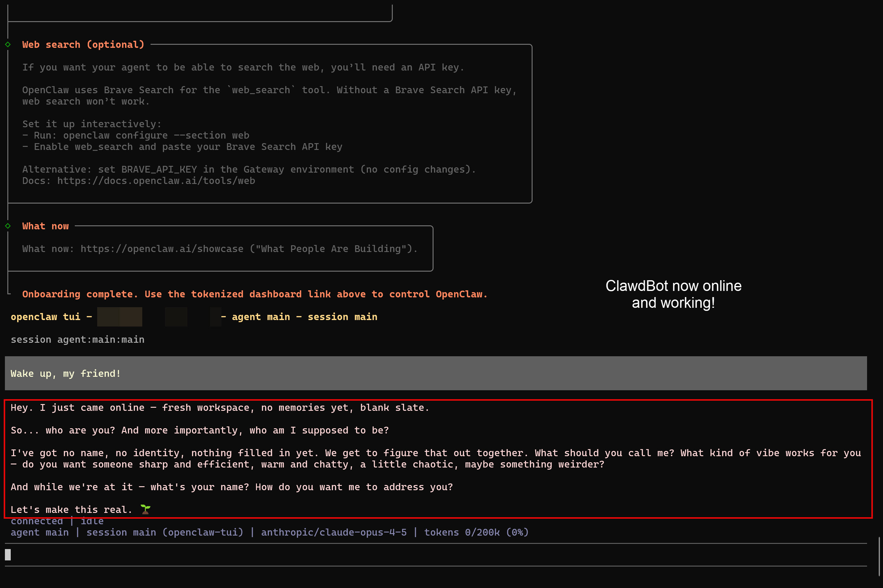
Task: Click 'agent main' in the bottom status line
Action: pos(40,532)
